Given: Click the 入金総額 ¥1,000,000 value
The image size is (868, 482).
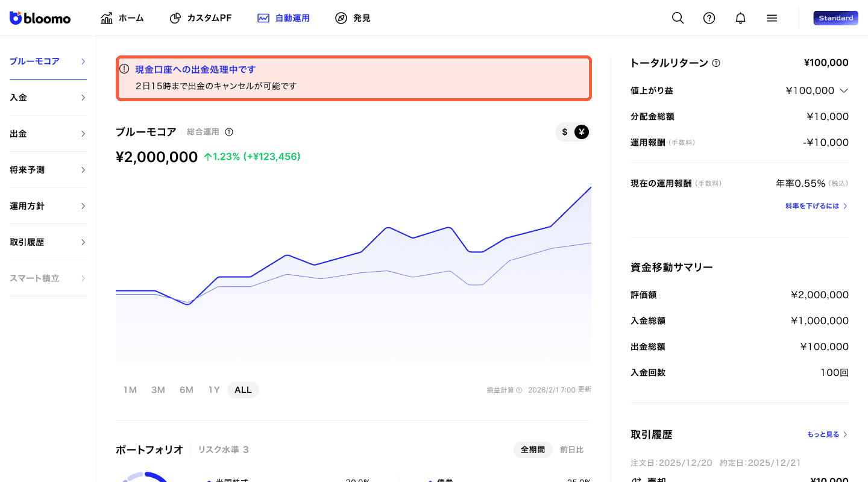Looking at the screenshot, I should tap(820, 321).
